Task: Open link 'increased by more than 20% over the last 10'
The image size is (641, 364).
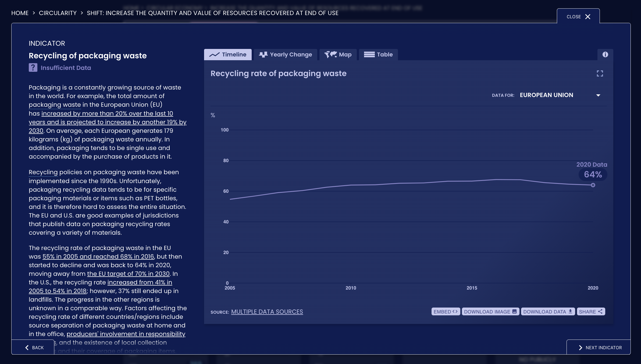Action: [x=107, y=113]
